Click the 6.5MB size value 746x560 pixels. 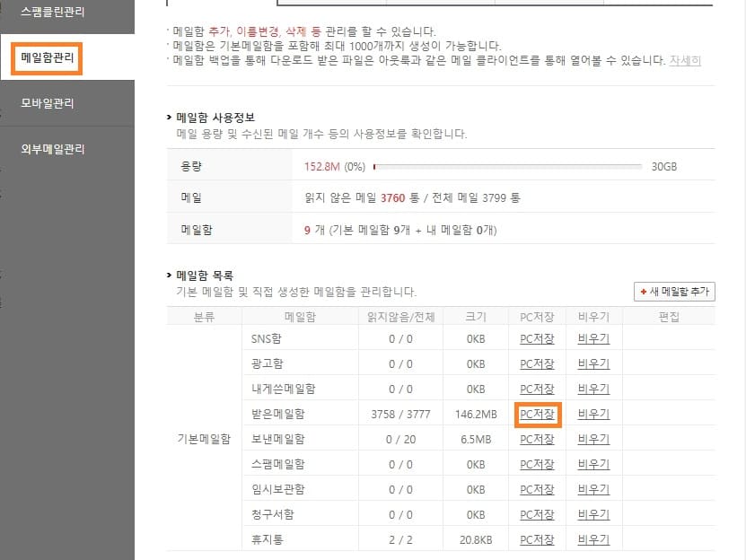point(476,440)
